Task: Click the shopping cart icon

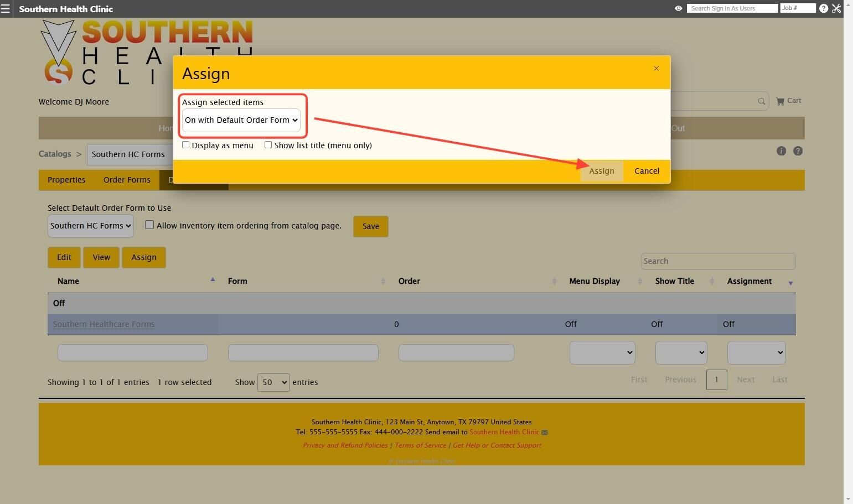Action: pos(780,101)
